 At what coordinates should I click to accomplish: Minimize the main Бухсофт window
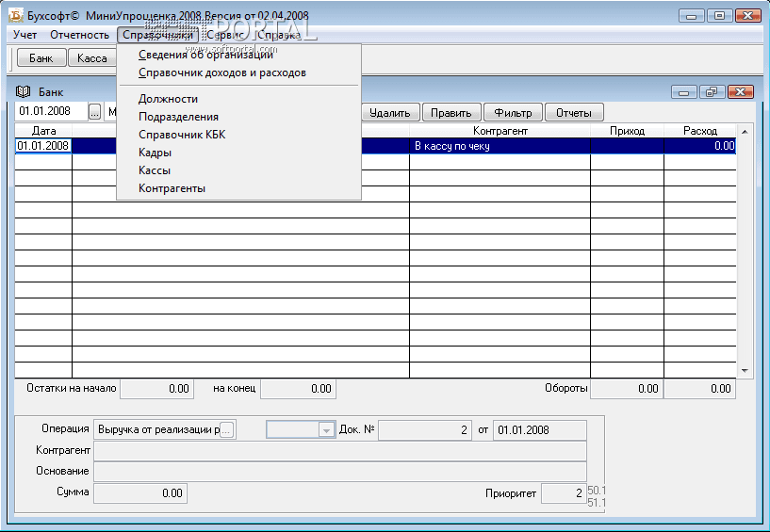pyautogui.click(x=692, y=16)
